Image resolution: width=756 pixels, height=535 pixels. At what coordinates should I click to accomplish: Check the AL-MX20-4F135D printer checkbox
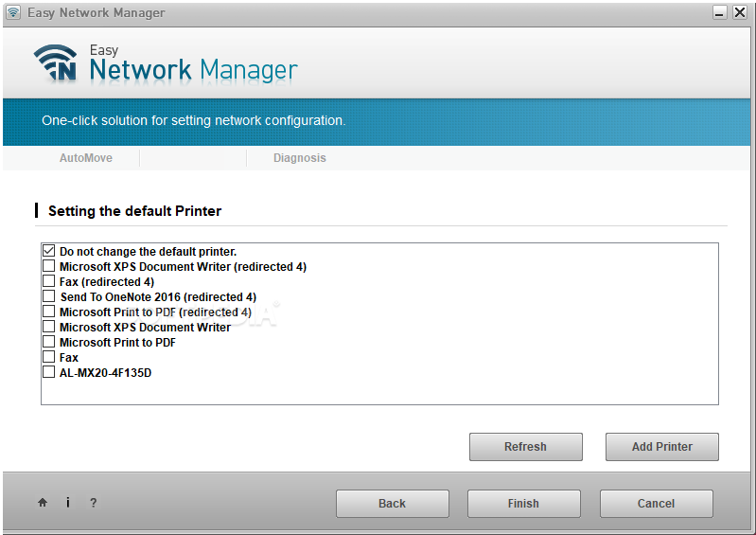(48, 372)
